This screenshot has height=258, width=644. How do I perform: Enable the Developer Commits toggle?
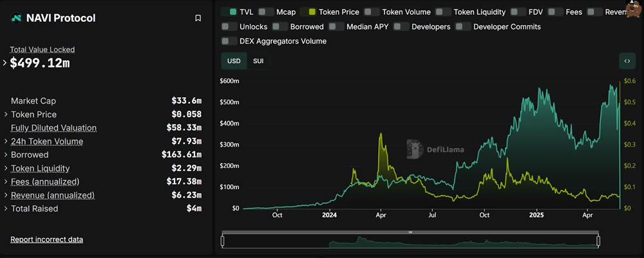click(x=463, y=26)
